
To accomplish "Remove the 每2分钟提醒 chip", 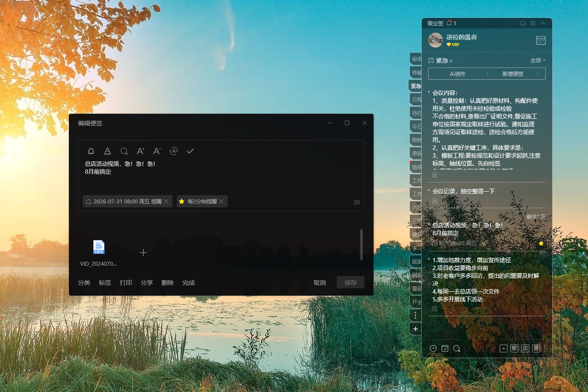I will 221,201.
